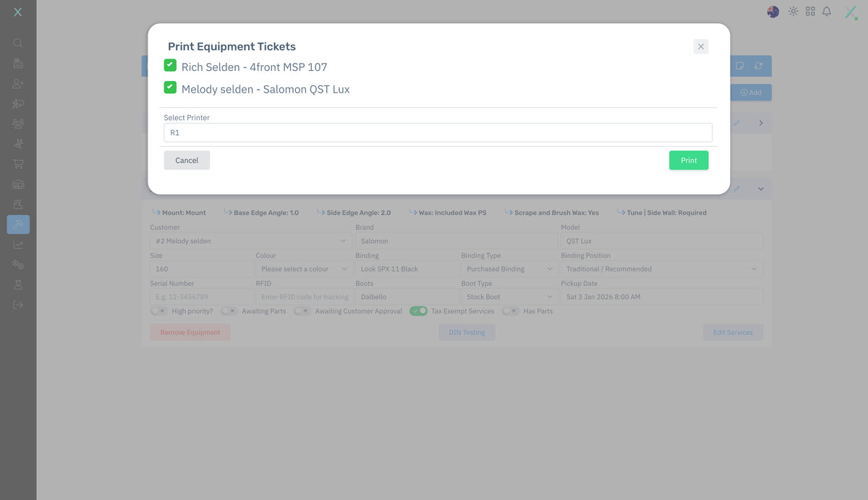Viewport: 868px width, 500px height.
Task: Uncheck Rich Selden - 4front MSP 107
Action: pyautogui.click(x=170, y=65)
